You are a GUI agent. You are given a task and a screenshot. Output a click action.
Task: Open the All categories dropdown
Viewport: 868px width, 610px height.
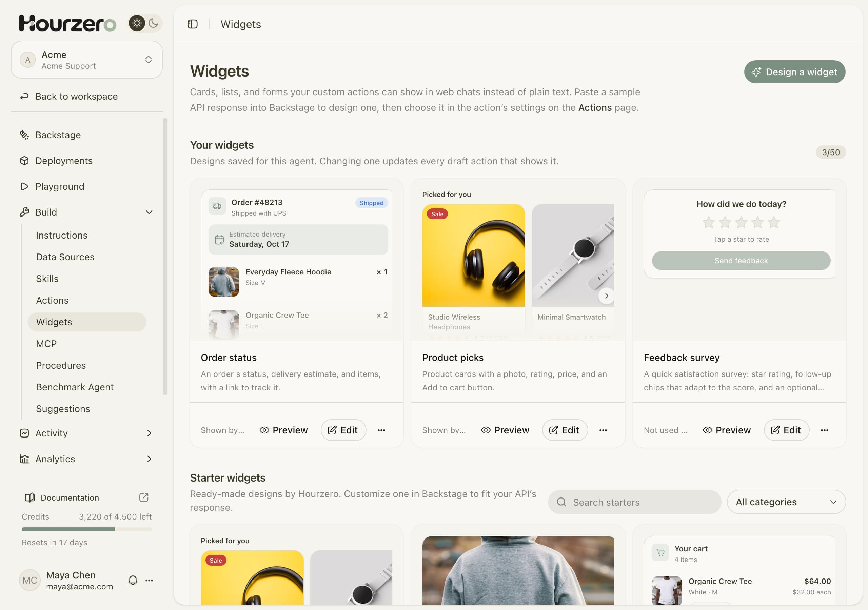point(786,502)
